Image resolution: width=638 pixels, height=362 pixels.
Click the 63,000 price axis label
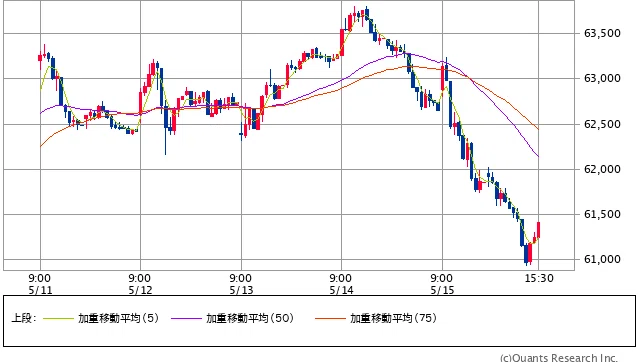(602, 79)
